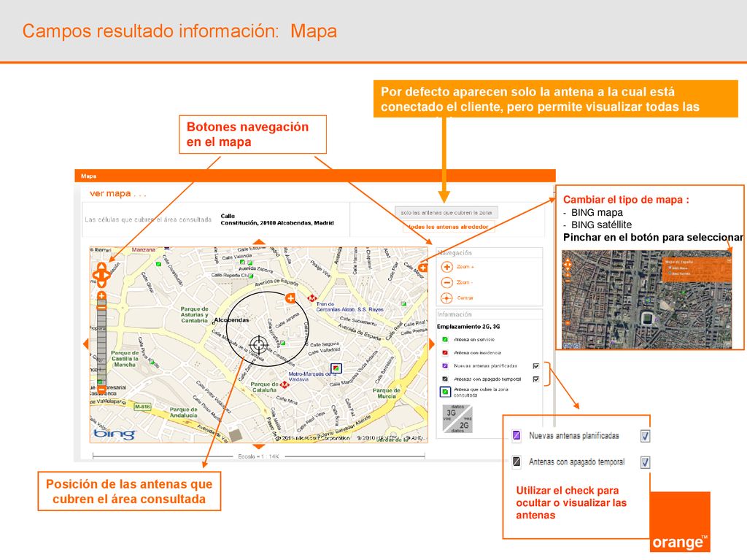Screen dimensions: 747x560
Task: Click the satellite map thumbnail
Action: [x=646, y=300]
